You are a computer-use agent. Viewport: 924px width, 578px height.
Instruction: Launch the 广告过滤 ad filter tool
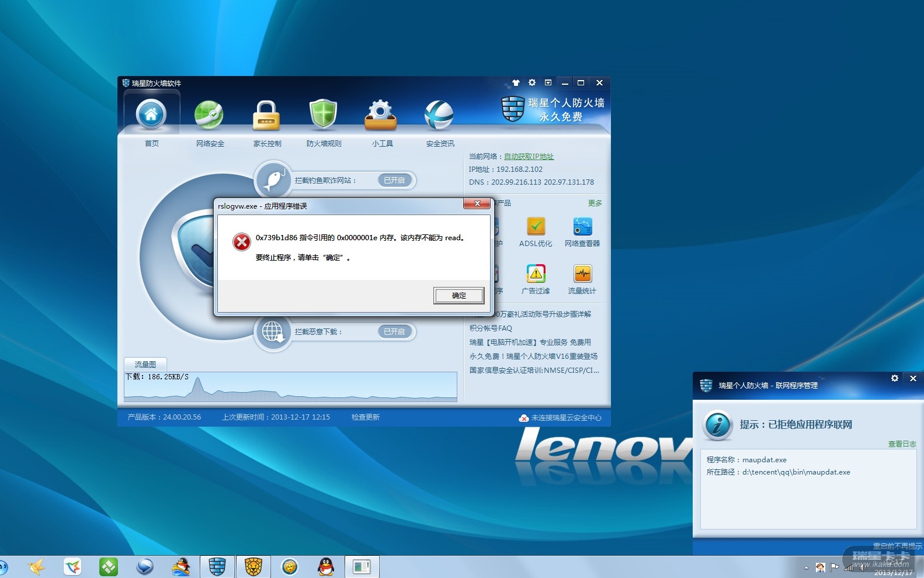coord(536,279)
